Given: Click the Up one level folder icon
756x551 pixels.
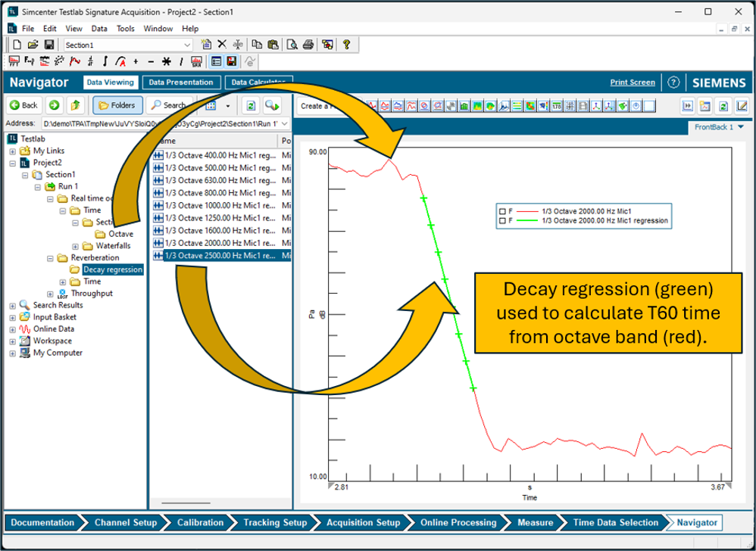Looking at the screenshot, I should (75, 105).
